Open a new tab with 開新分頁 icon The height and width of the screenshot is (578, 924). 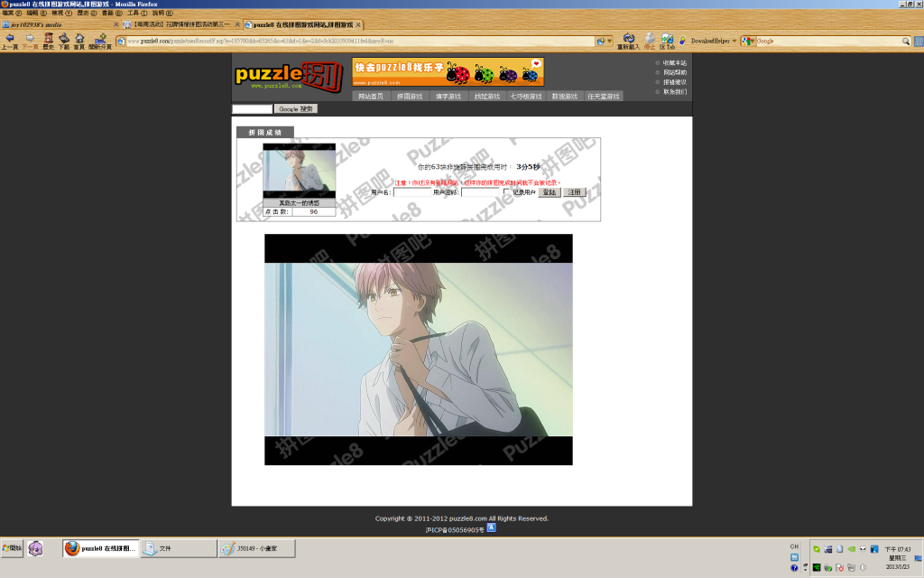tap(100, 40)
